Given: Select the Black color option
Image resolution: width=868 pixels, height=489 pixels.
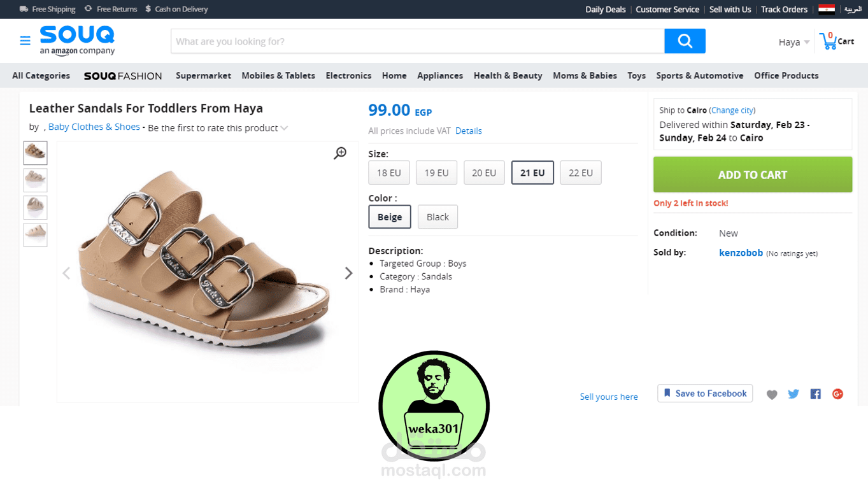Looking at the screenshot, I should click(438, 217).
